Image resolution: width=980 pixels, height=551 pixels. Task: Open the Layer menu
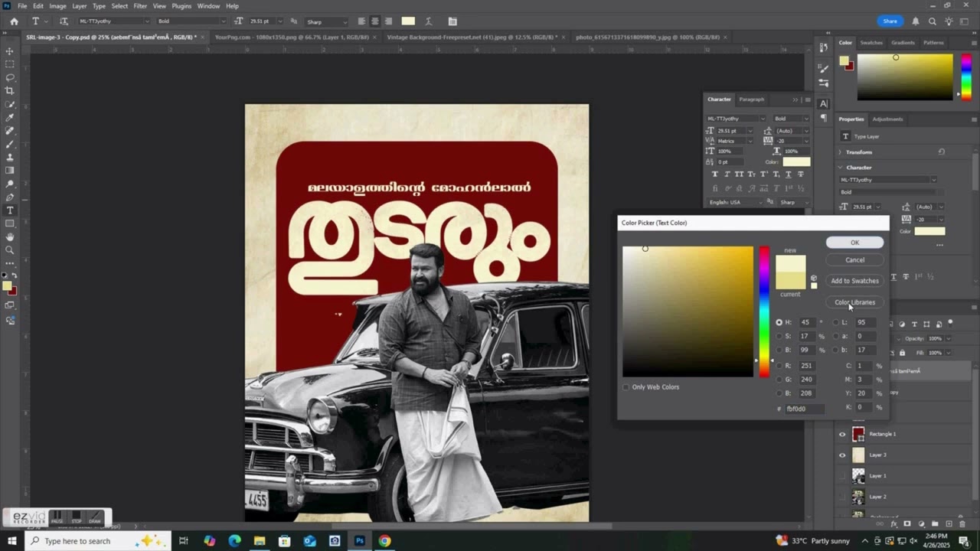80,6
